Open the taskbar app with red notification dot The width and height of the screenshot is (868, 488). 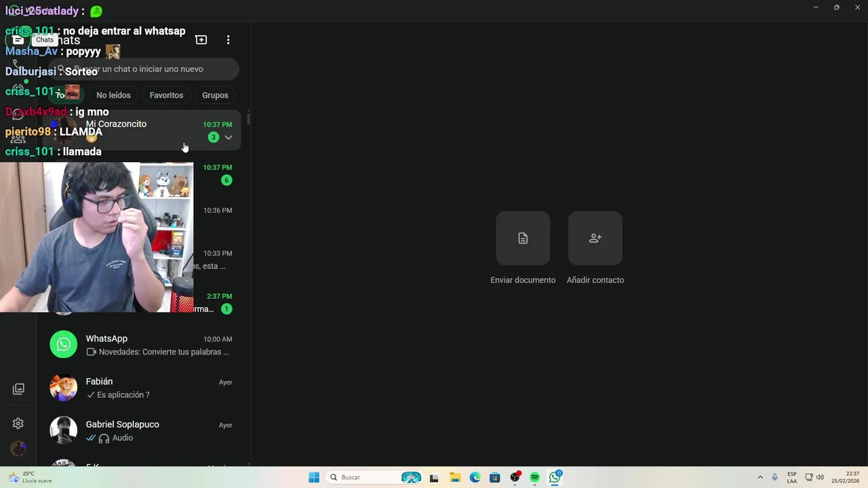click(515, 477)
